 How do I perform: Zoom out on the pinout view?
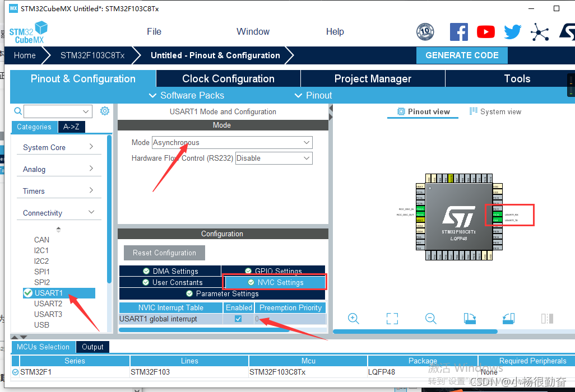[x=431, y=319]
